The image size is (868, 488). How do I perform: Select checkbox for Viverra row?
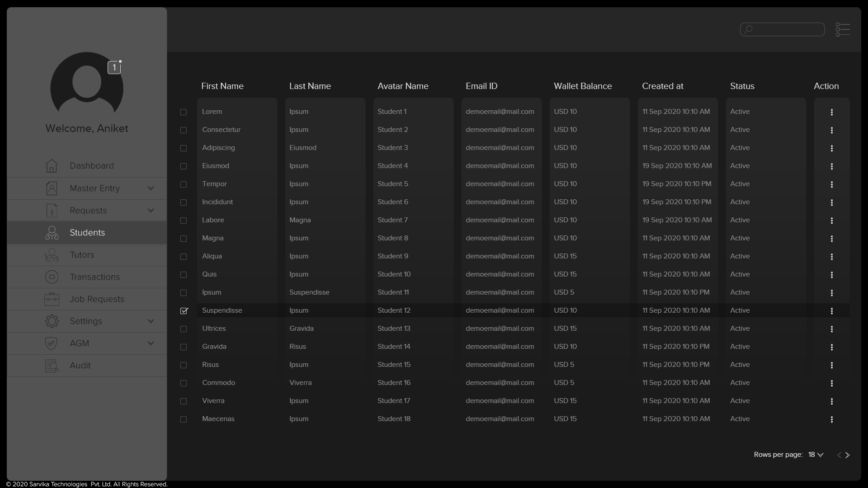pos(184,401)
